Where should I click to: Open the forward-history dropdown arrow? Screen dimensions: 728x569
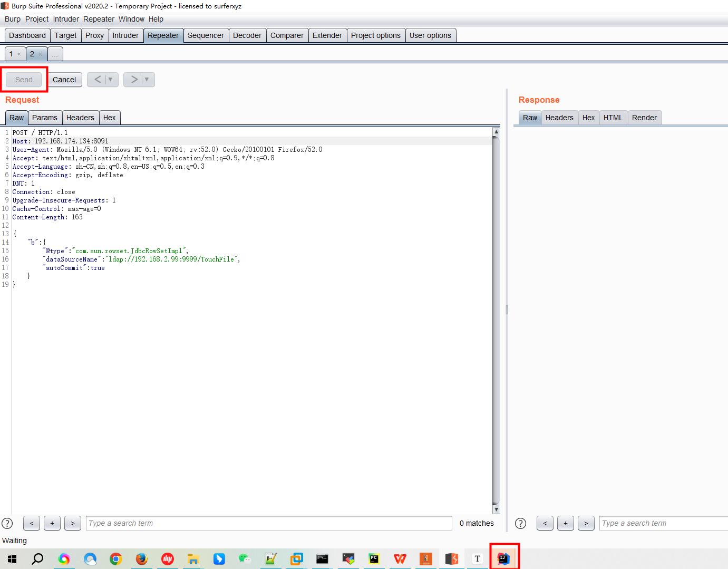(x=147, y=80)
